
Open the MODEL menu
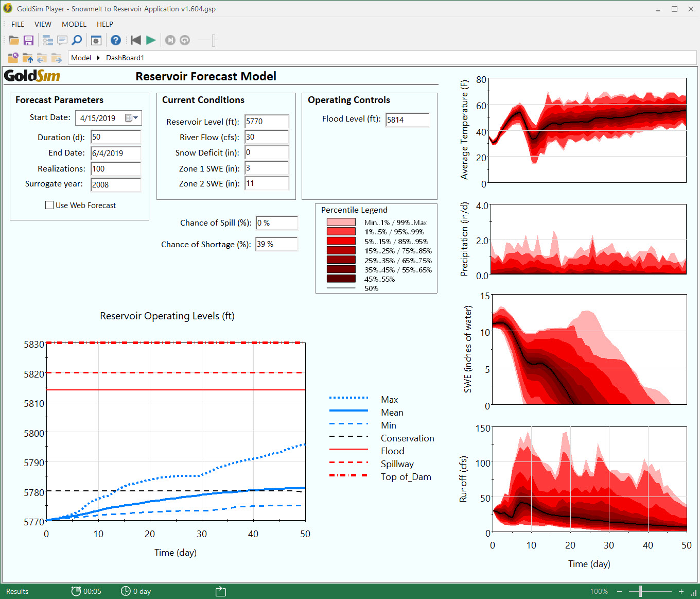coord(74,24)
